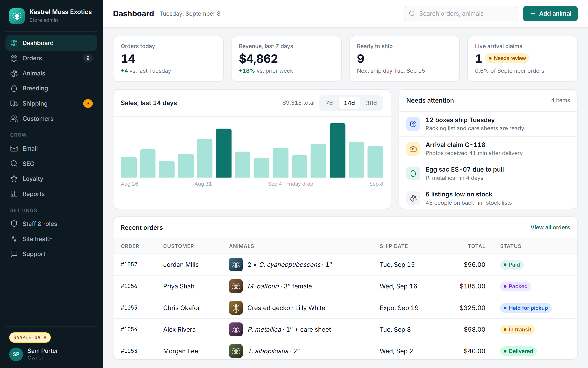Click the camera icon for Arrival claim C-118

(x=413, y=149)
